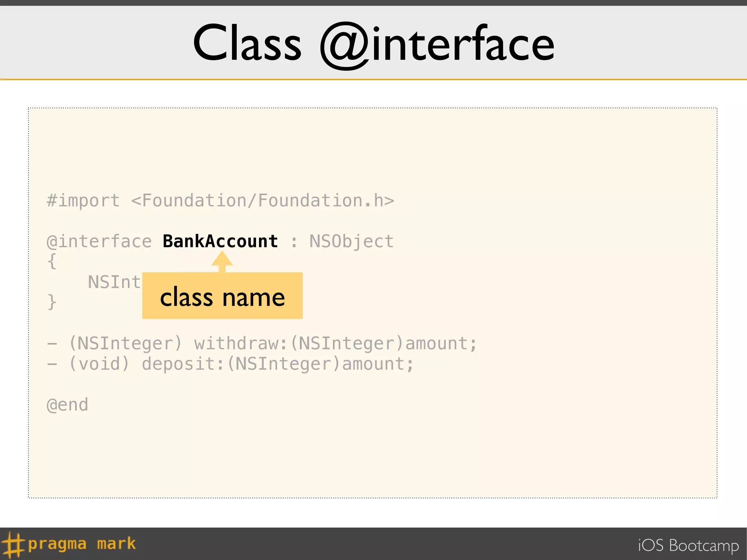This screenshot has height=560, width=747.
Task: Click the bold 'BankAccount' class name
Action: point(220,241)
